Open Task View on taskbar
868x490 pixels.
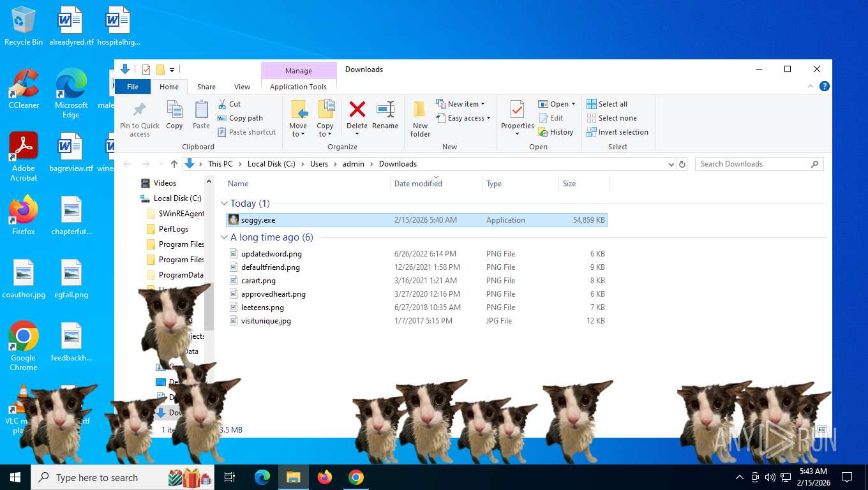[230, 477]
